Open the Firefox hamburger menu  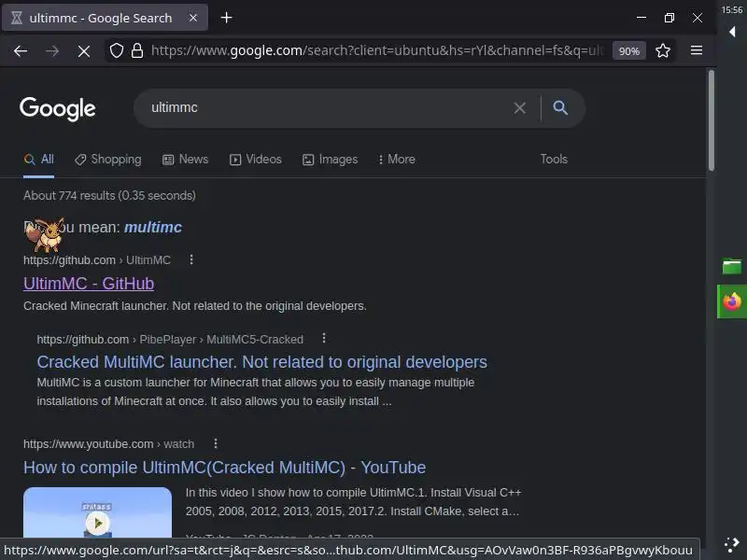pyautogui.click(x=697, y=50)
